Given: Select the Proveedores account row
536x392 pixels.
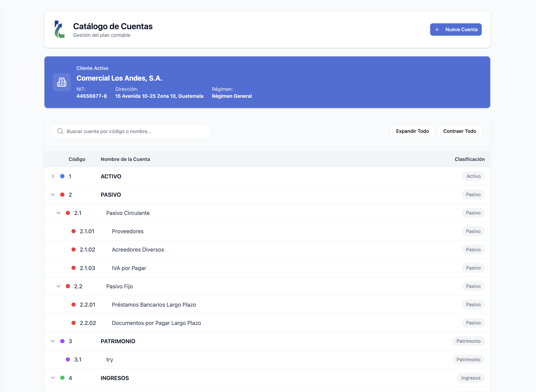Looking at the screenshot, I should point(267,231).
